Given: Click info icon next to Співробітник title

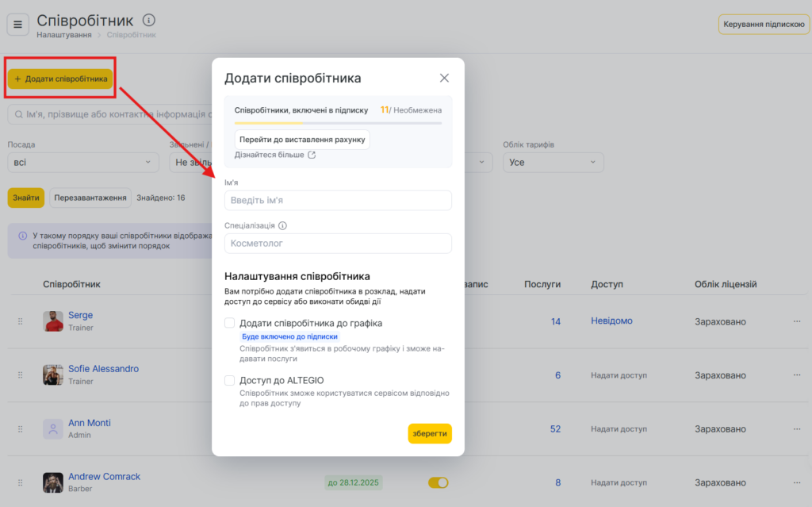Looking at the screenshot, I should [149, 21].
